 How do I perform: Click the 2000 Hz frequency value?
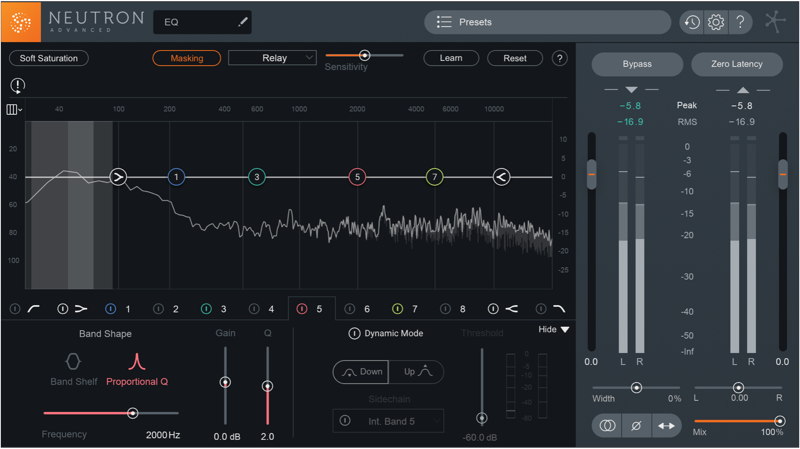pos(163,435)
